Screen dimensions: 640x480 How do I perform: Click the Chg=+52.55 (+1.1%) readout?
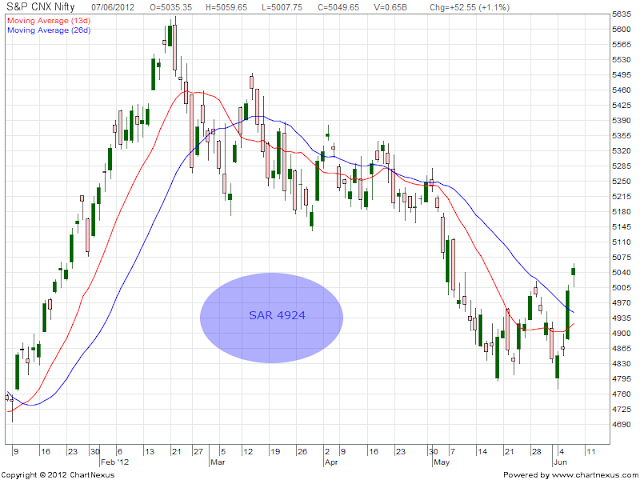(469, 7)
